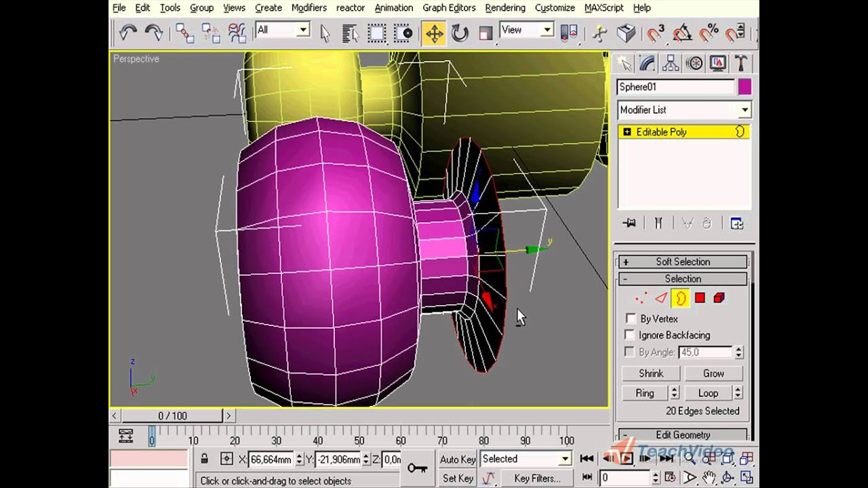
Task: Enable the By Vertex checkbox
Action: (x=631, y=319)
